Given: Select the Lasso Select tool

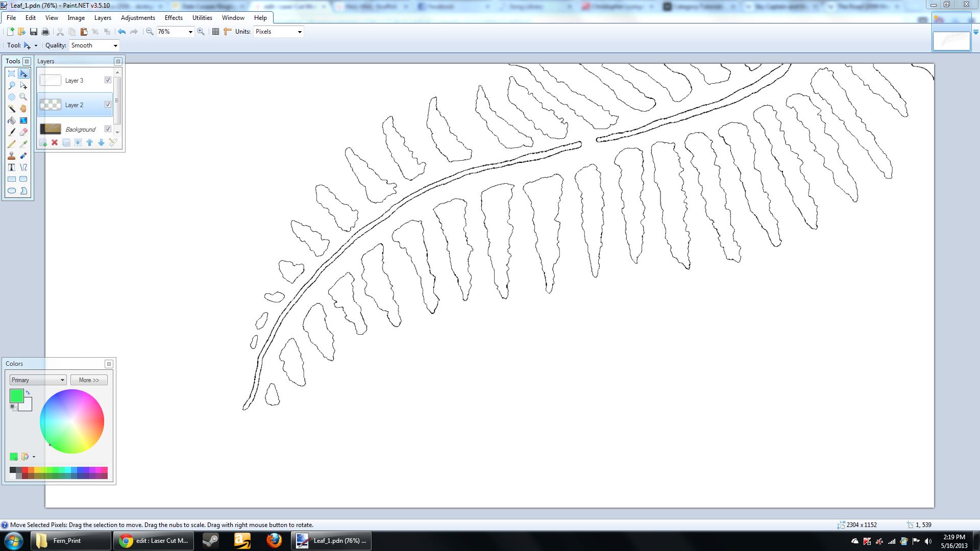Looking at the screenshot, I should (x=12, y=85).
